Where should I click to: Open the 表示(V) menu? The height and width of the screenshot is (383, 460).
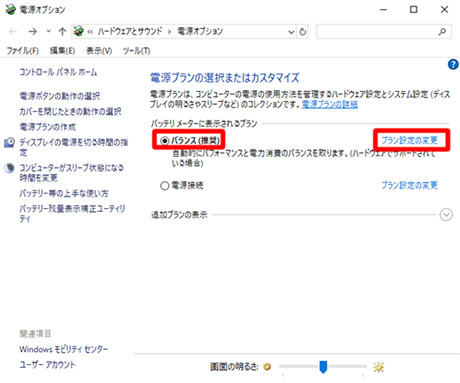pyautogui.click(x=99, y=51)
